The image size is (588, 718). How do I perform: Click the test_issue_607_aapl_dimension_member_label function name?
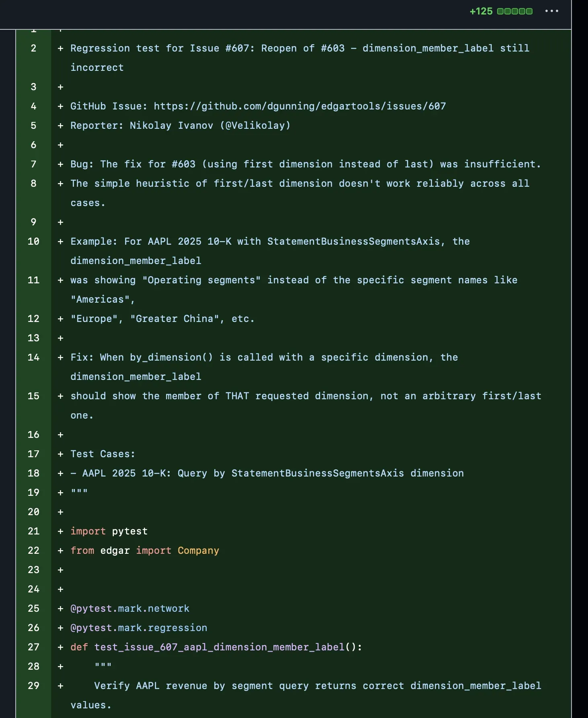(x=219, y=647)
